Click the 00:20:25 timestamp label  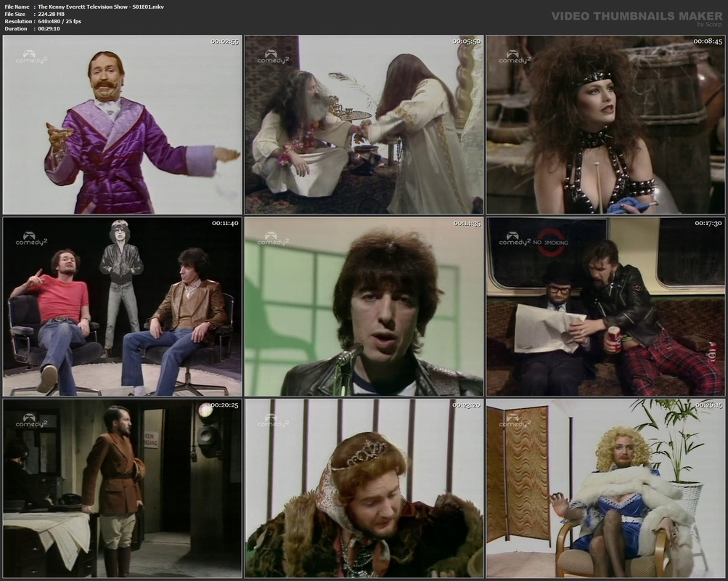coord(225,405)
